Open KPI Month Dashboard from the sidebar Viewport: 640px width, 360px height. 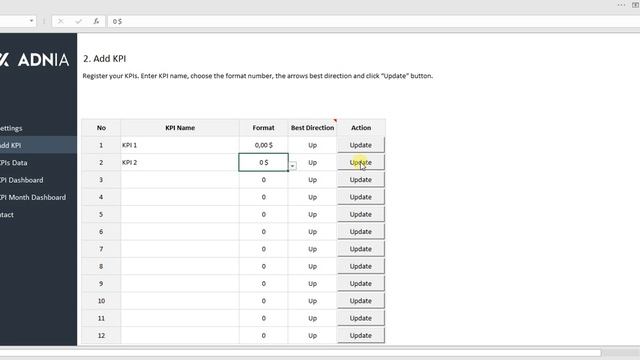pyautogui.click(x=33, y=197)
